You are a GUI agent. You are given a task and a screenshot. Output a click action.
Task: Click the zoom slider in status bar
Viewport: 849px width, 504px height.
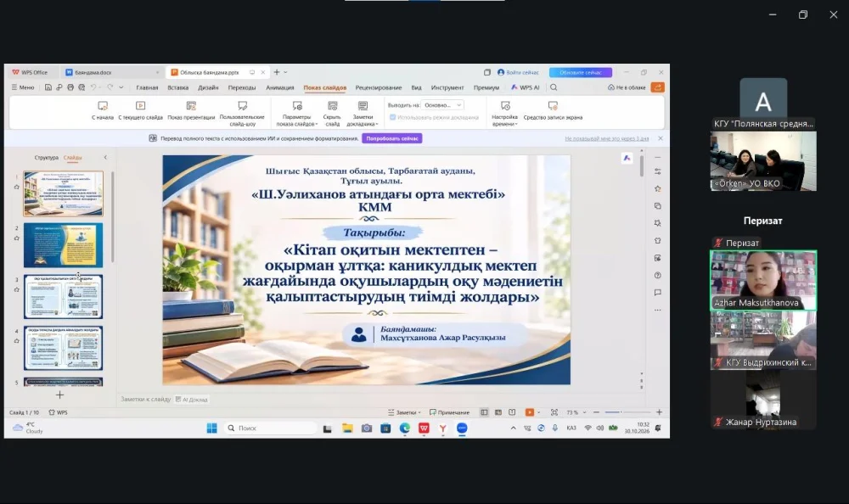[x=627, y=412]
